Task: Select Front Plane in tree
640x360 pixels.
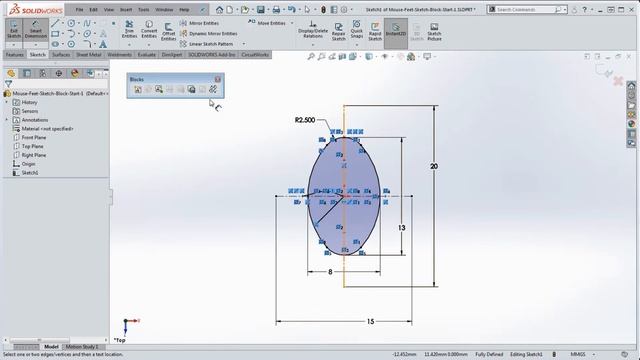Action: (x=33, y=138)
